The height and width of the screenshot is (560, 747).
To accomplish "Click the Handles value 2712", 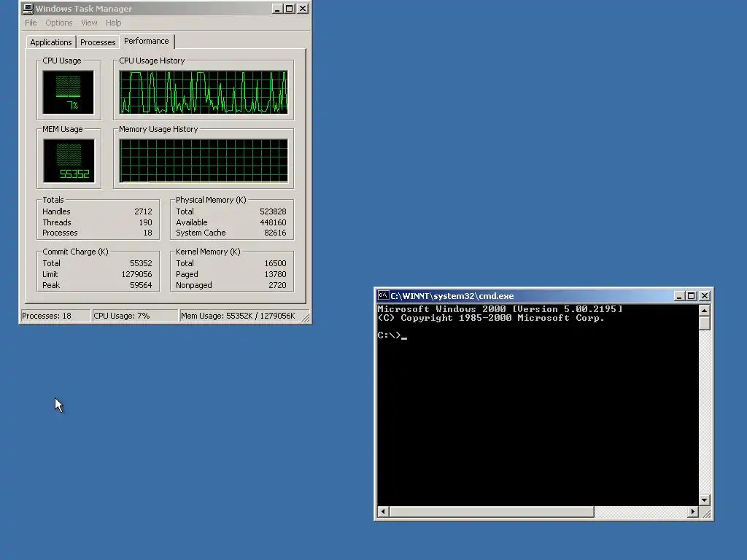I will [143, 211].
